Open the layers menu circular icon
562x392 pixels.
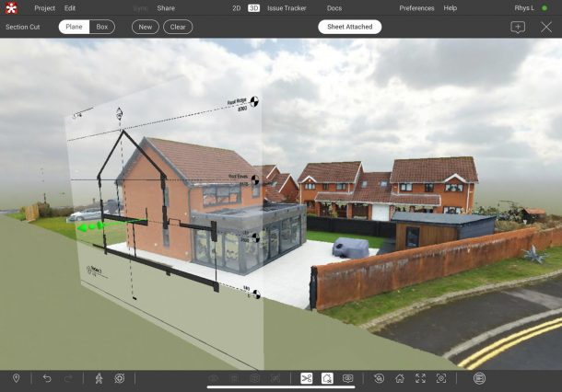479,378
